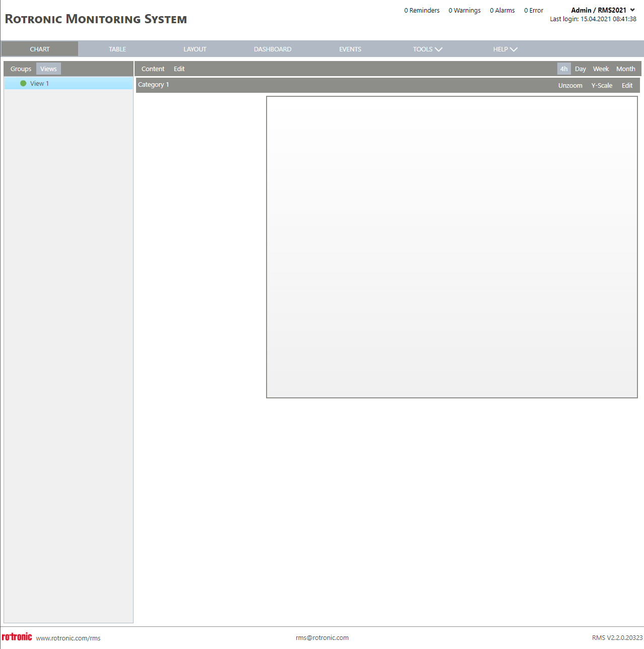The height and width of the screenshot is (649, 644).
Task: Expand the TOOLS dropdown menu
Action: coord(427,49)
